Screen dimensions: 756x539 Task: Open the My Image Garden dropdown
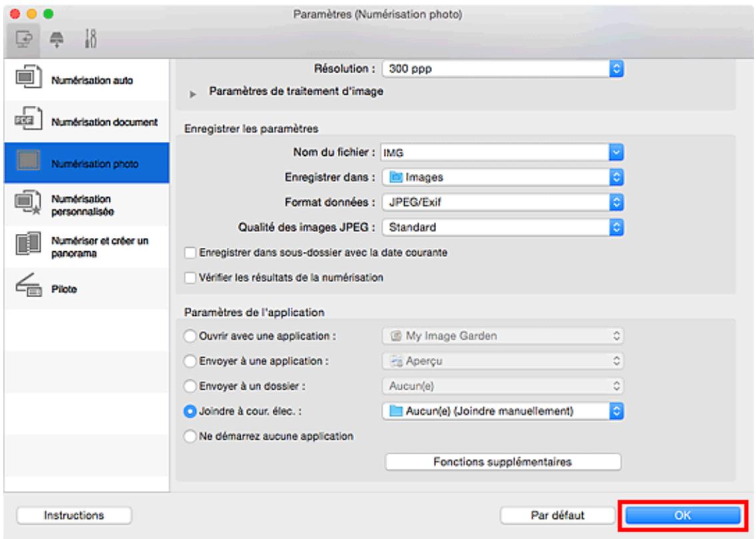[503, 336]
